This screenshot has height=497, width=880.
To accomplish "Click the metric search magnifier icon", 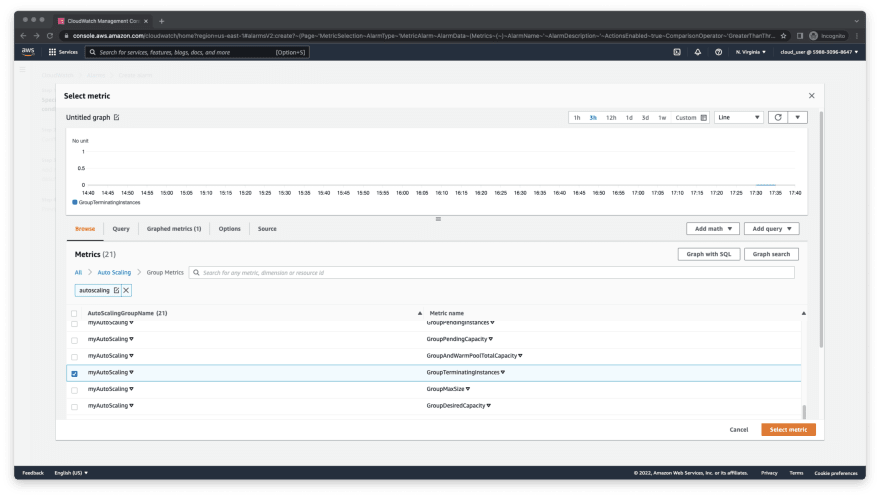I will point(196,273).
